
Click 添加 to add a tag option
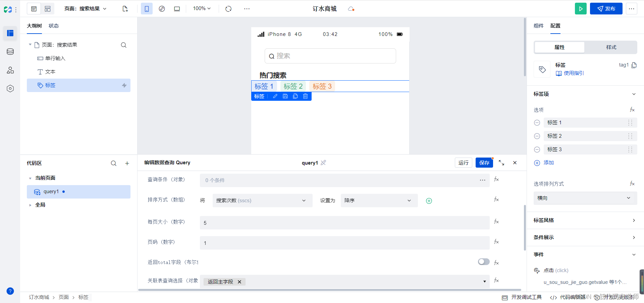[544, 163]
